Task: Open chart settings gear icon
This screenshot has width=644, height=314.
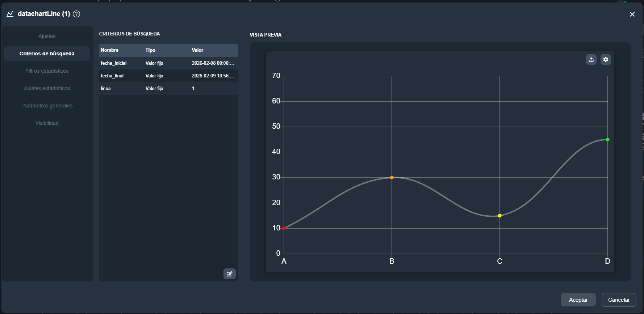Action: click(606, 60)
